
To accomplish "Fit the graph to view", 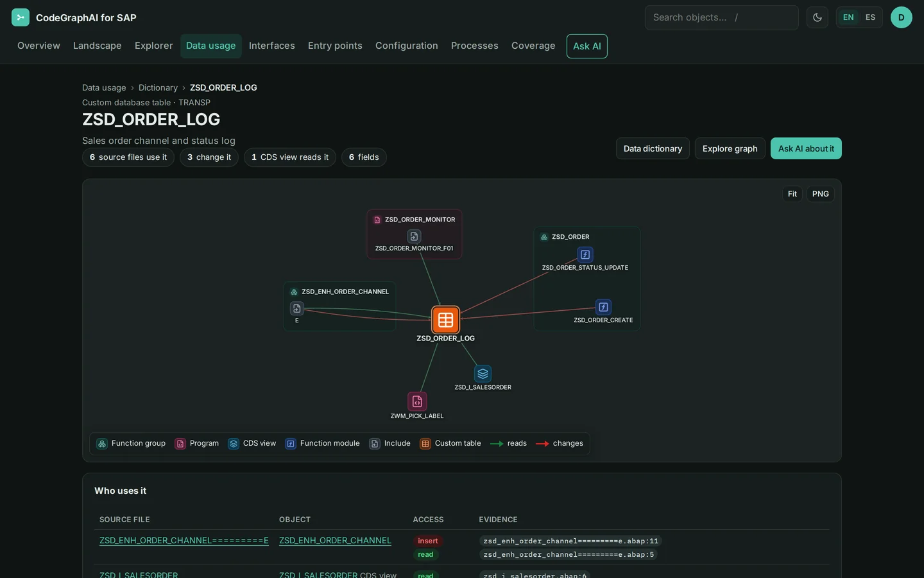I will 792,194.
